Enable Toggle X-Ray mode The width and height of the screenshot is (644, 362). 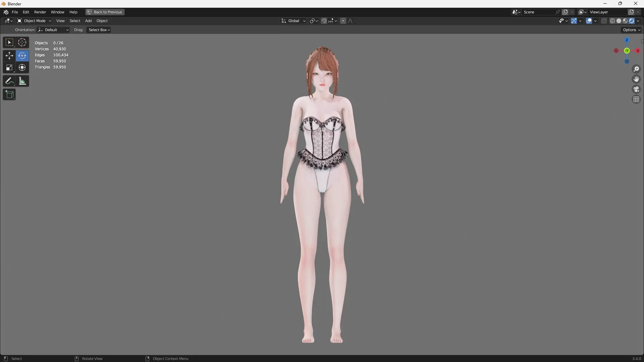(604, 20)
